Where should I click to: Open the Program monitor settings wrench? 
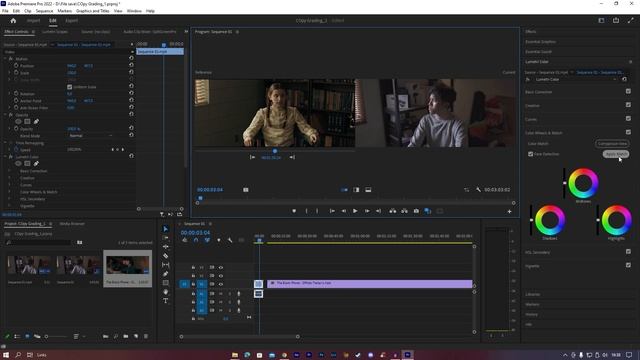(x=478, y=190)
